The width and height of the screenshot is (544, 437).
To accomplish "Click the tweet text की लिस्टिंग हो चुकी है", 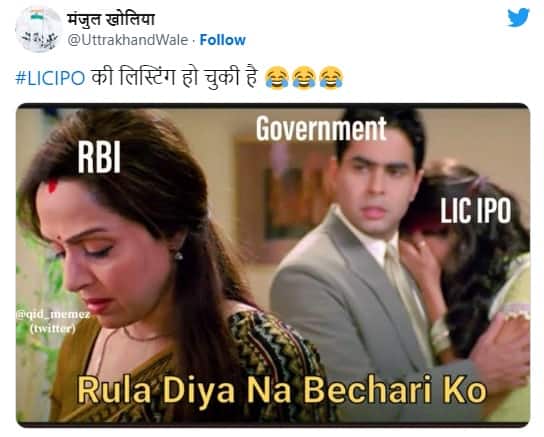I will tap(175, 77).
